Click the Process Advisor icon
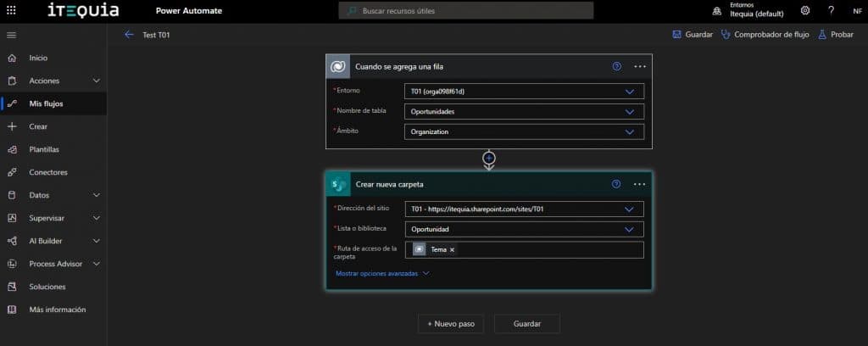This screenshot has width=868, height=346. pyautogui.click(x=12, y=264)
